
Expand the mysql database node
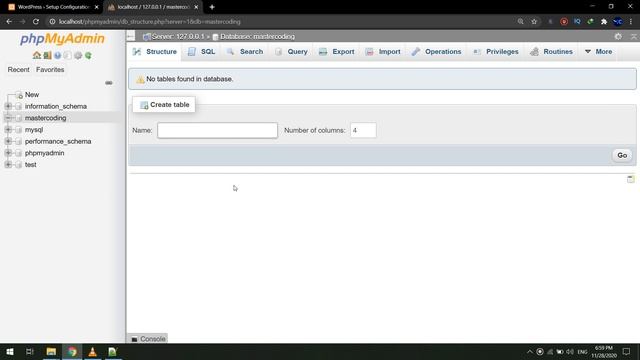[8, 130]
